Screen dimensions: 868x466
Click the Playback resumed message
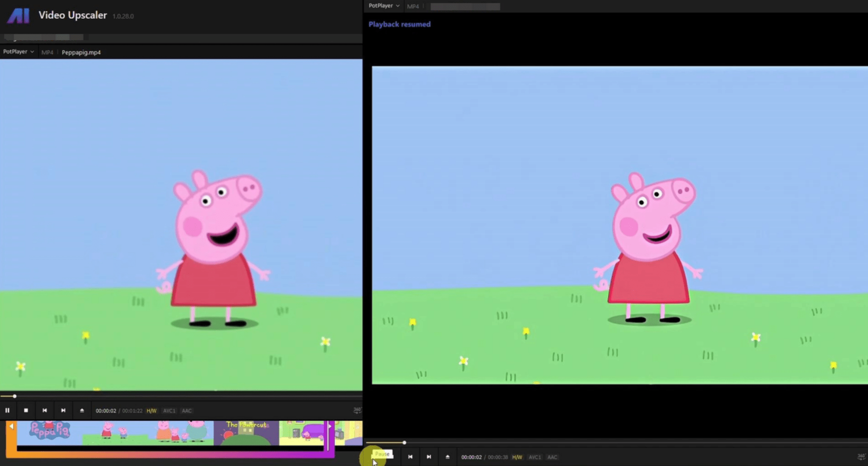[x=399, y=24]
